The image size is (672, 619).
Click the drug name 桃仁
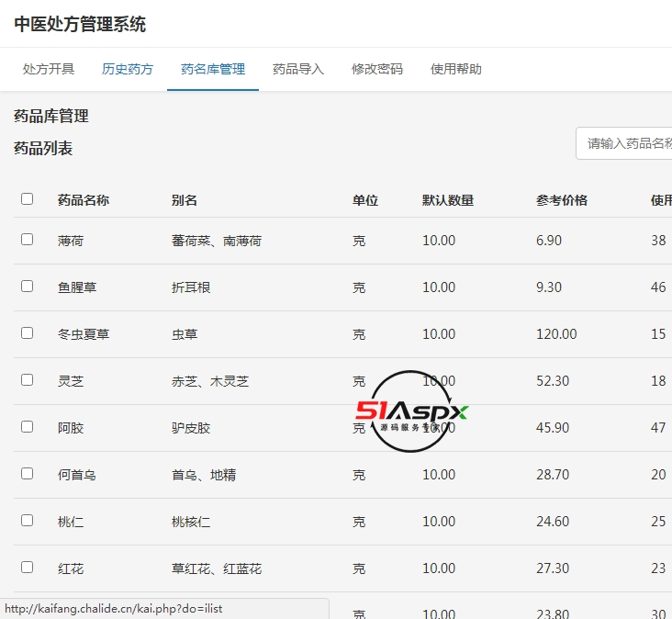[x=71, y=522]
